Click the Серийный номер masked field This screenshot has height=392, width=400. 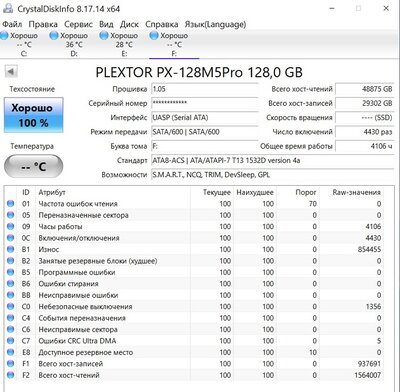205,103
